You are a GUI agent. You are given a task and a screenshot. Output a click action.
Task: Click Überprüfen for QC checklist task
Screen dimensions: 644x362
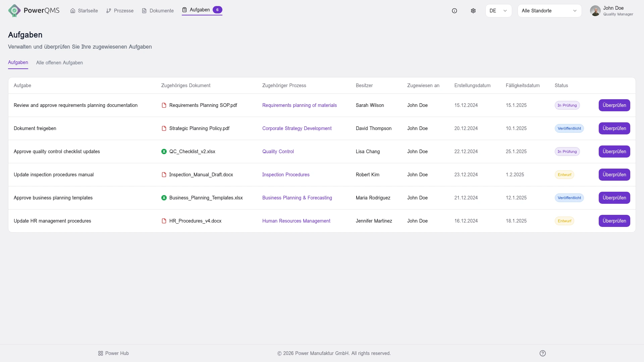click(x=614, y=152)
